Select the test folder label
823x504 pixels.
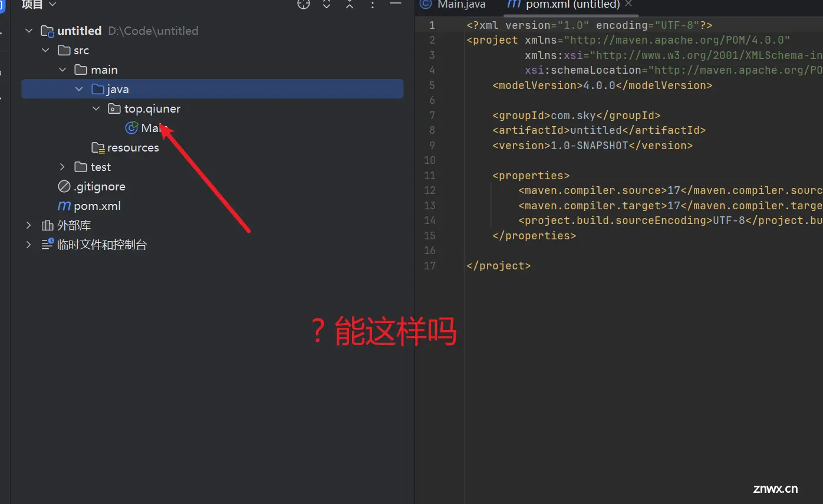[101, 167]
